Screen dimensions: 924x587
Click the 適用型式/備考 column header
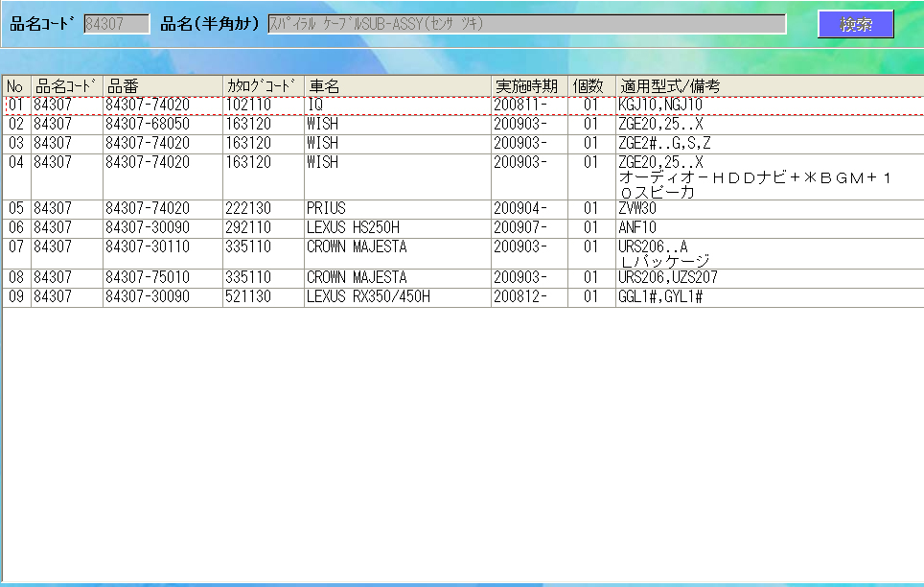(770, 86)
